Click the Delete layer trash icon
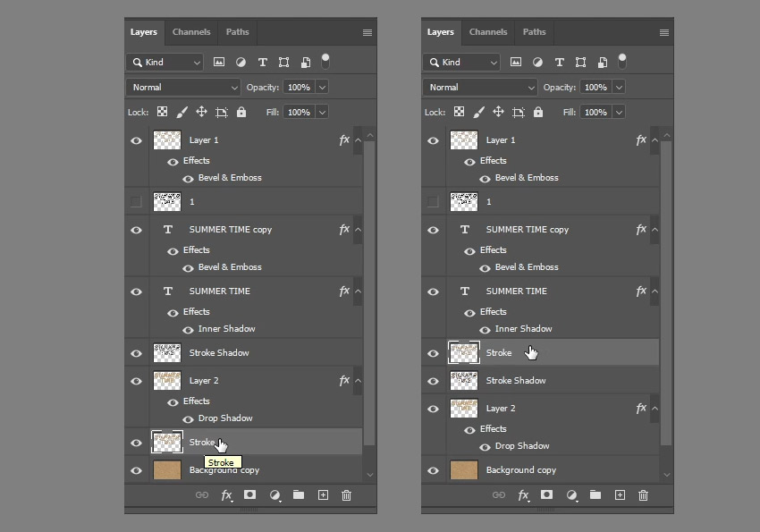Screen dimensions: 760x532 [346, 494]
